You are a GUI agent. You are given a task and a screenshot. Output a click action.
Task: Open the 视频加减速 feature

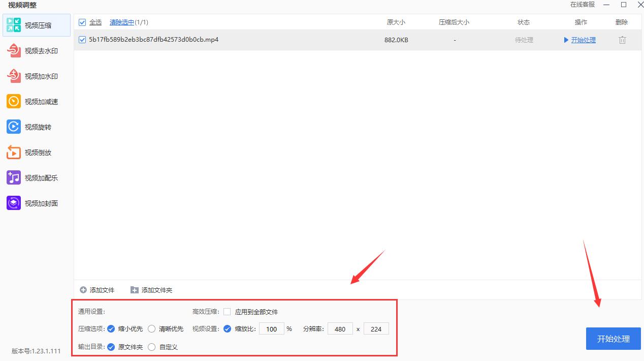click(36, 101)
